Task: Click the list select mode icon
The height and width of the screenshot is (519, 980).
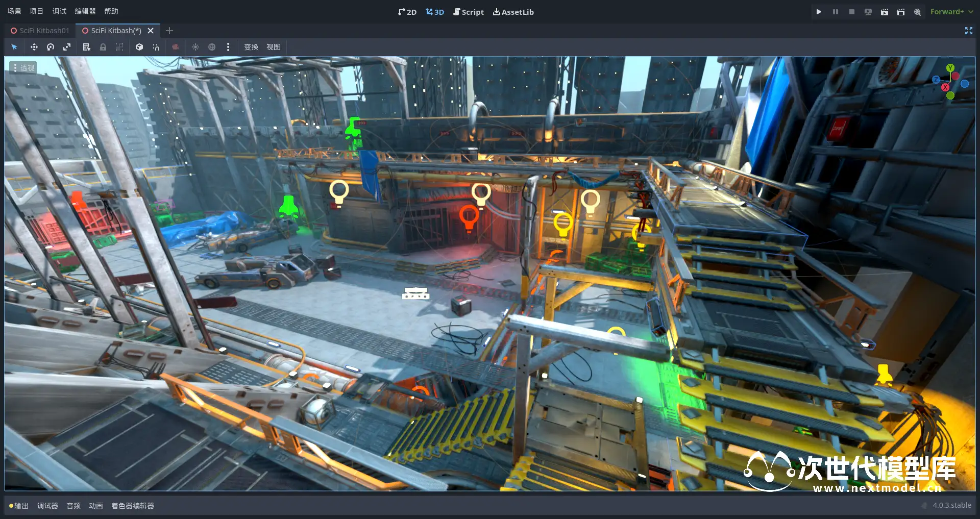Action: pyautogui.click(x=86, y=47)
